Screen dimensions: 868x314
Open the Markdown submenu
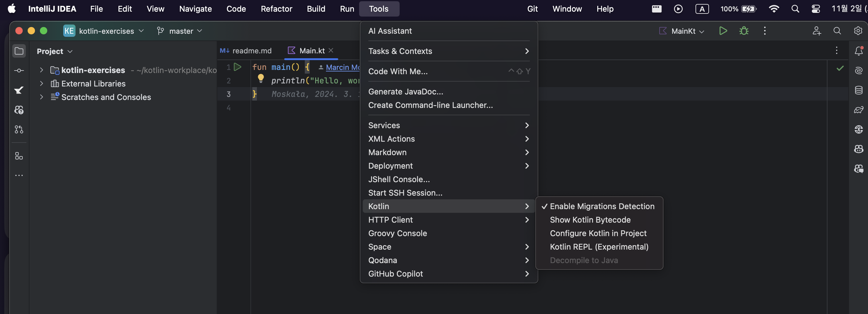tap(448, 152)
